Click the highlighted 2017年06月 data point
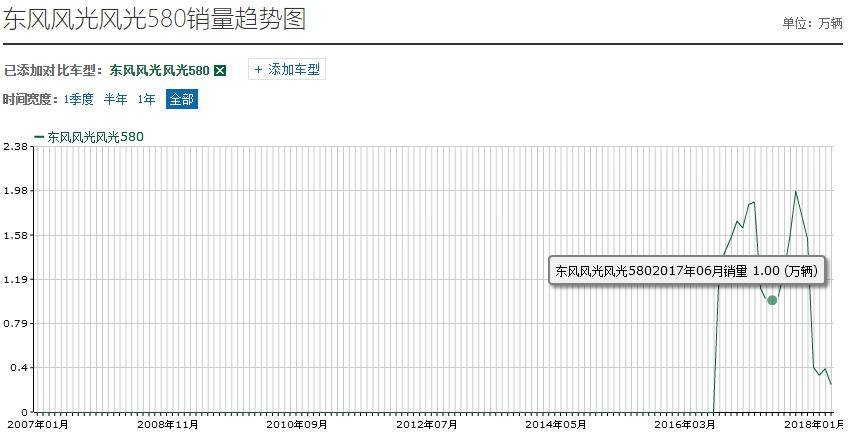 tap(772, 300)
